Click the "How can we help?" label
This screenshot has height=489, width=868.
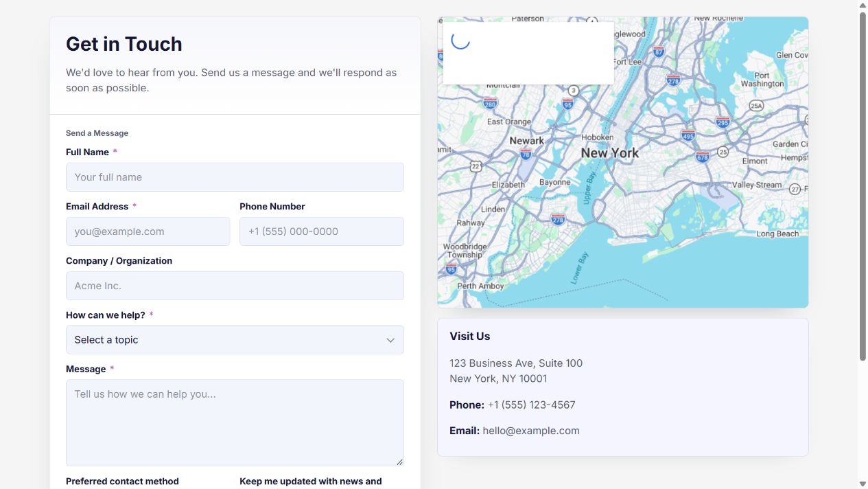point(106,315)
